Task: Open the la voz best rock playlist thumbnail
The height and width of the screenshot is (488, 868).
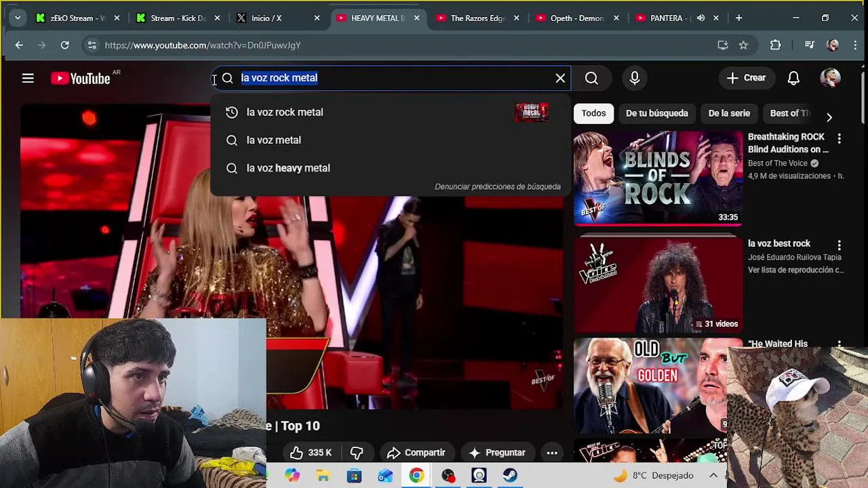Action: click(658, 285)
